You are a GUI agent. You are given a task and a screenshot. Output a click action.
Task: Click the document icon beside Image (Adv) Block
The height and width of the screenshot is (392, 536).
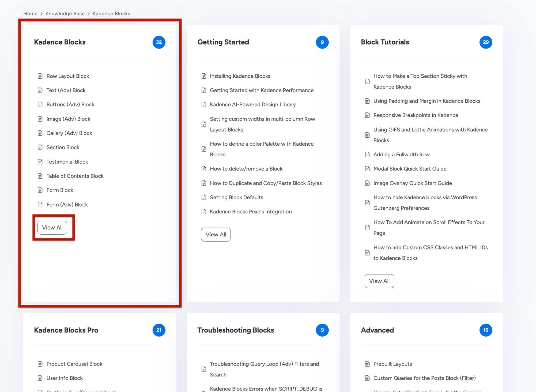click(40, 119)
